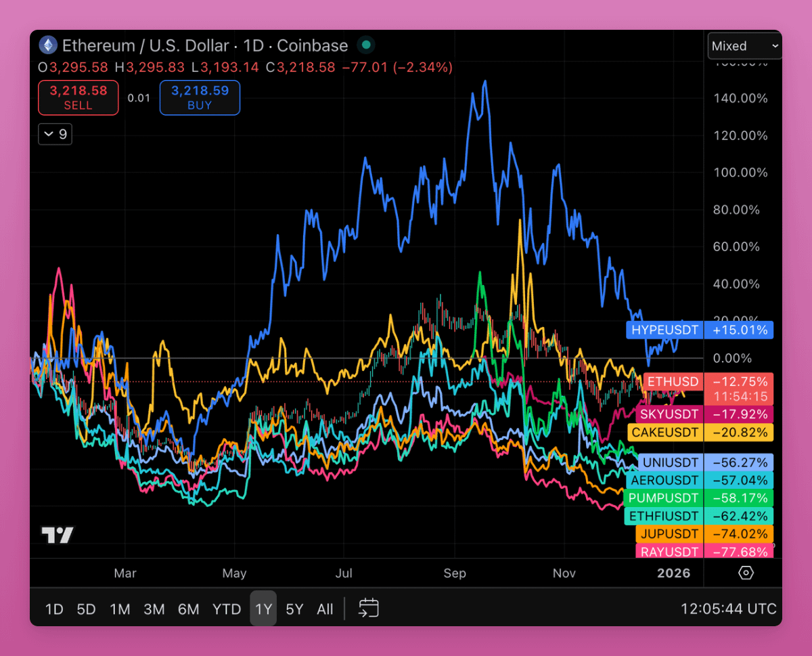
Task: Click the HYPEUSDT price label
Action: point(665,330)
